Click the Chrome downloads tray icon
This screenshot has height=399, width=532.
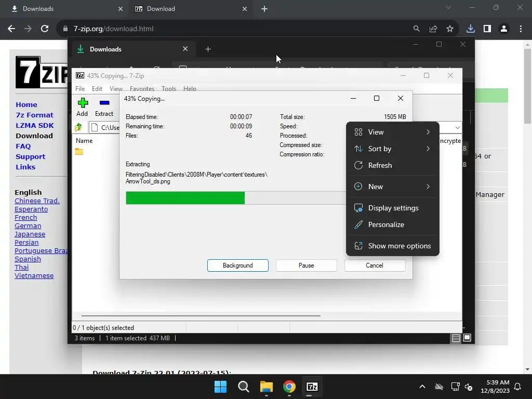point(470,29)
